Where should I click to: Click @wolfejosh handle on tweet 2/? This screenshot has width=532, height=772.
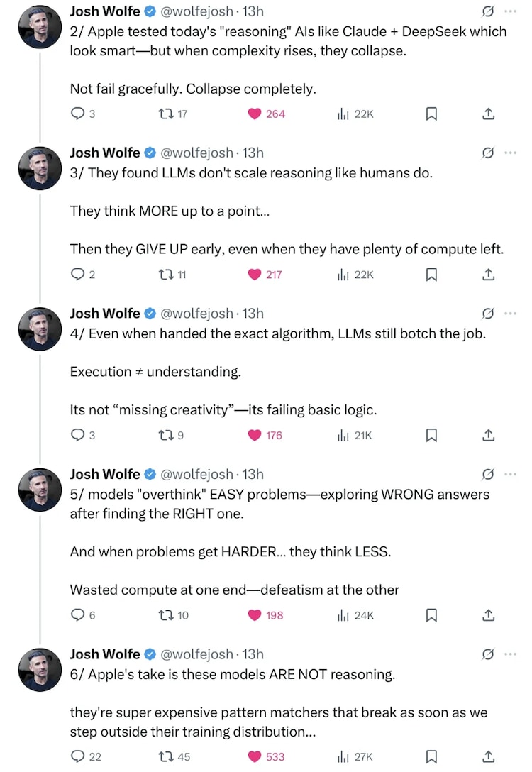tap(196, 11)
